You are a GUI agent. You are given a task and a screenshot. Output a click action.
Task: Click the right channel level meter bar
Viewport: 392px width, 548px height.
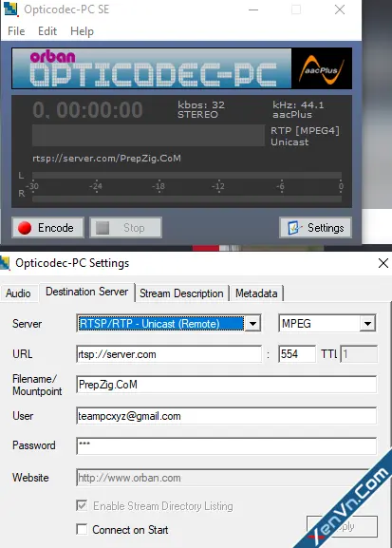187,198
